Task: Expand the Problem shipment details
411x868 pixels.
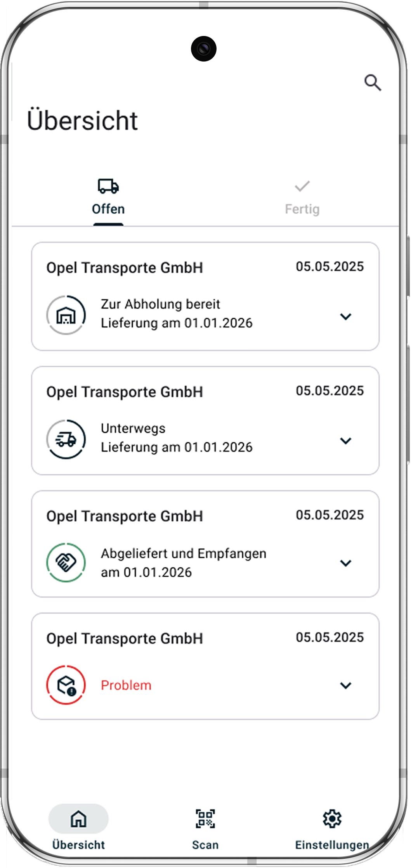Action: (x=345, y=685)
